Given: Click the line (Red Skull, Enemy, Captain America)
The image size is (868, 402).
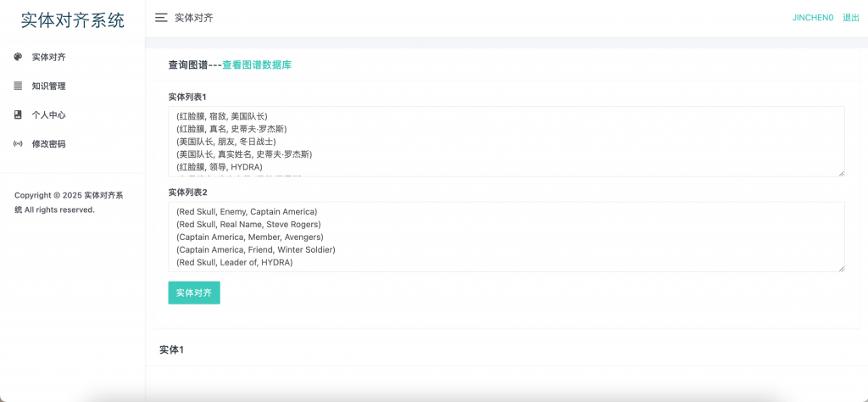Looking at the screenshot, I should click(x=247, y=211).
